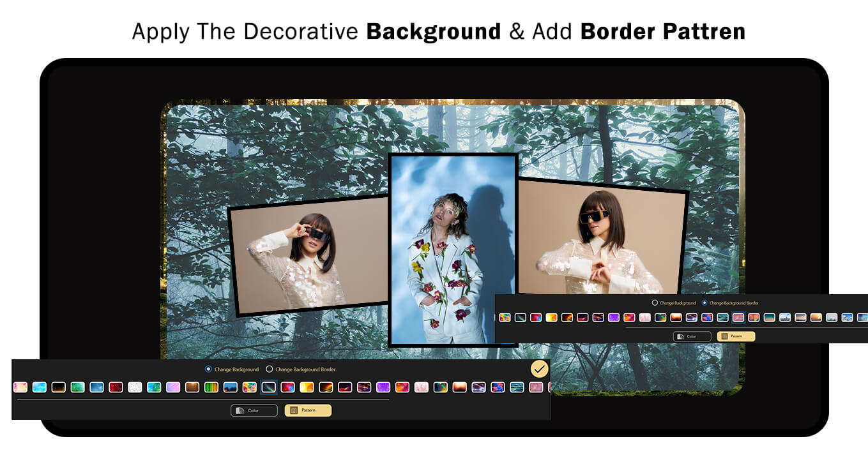The width and height of the screenshot is (868, 462).
Task: Select the highlighted dark aurora pattern swatch
Action: [x=269, y=387]
